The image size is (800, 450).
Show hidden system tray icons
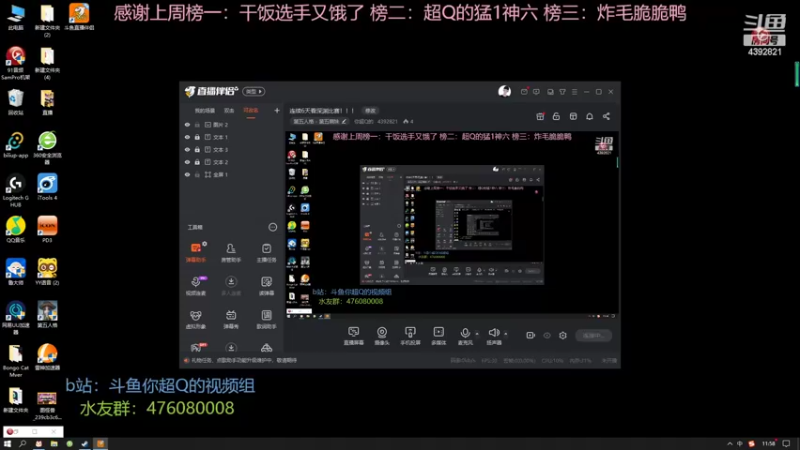[730, 444]
